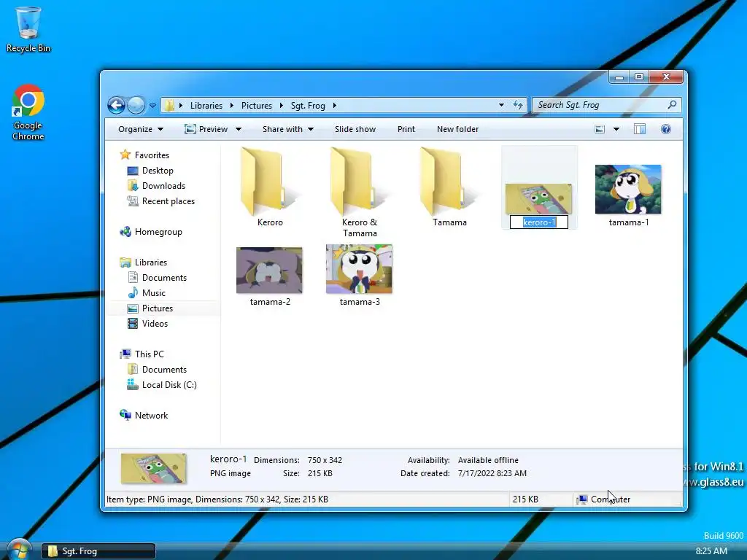Click the Preview button

coord(206,129)
